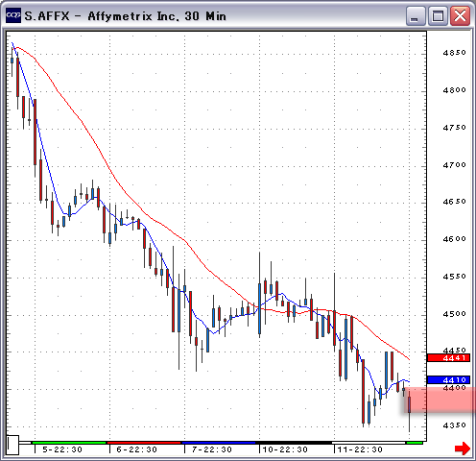Click the 4850 price scale label
The image size is (476, 461).
(x=454, y=53)
